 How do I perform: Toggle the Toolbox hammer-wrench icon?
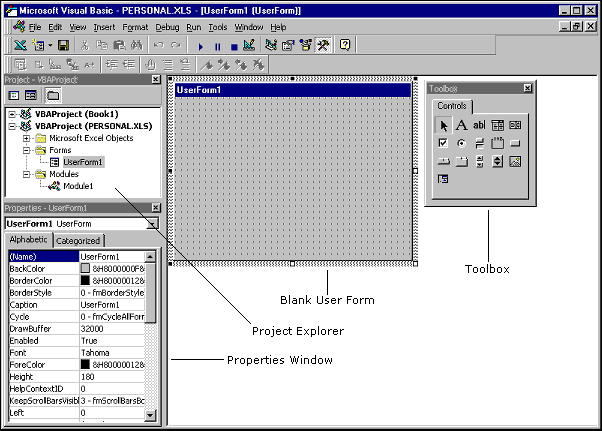coord(323,45)
